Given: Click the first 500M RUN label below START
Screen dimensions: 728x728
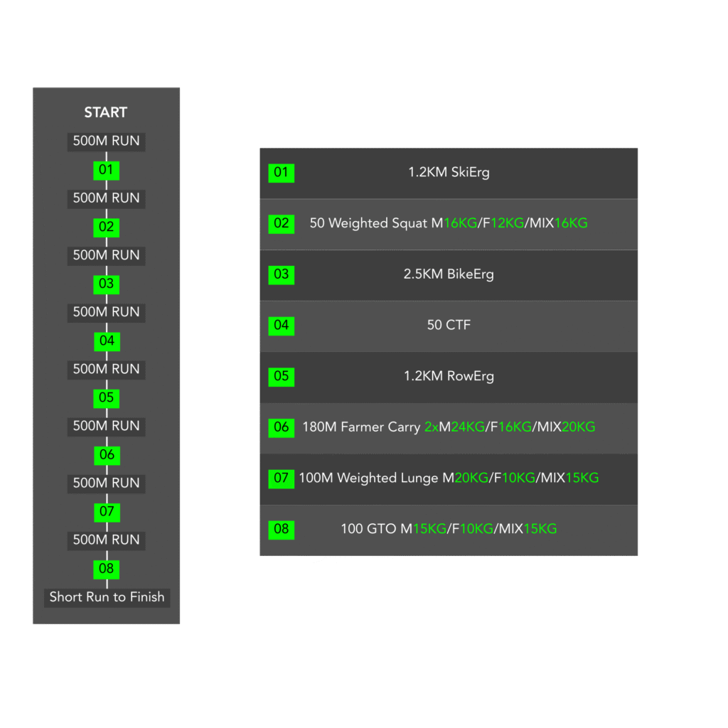Looking at the screenshot, I should pyautogui.click(x=107, y=141).
